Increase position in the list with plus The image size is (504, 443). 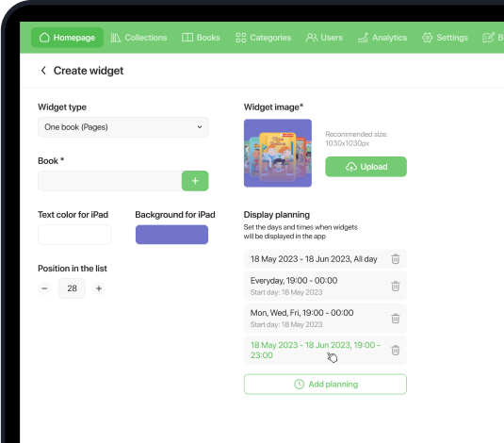tap(99, 288)
